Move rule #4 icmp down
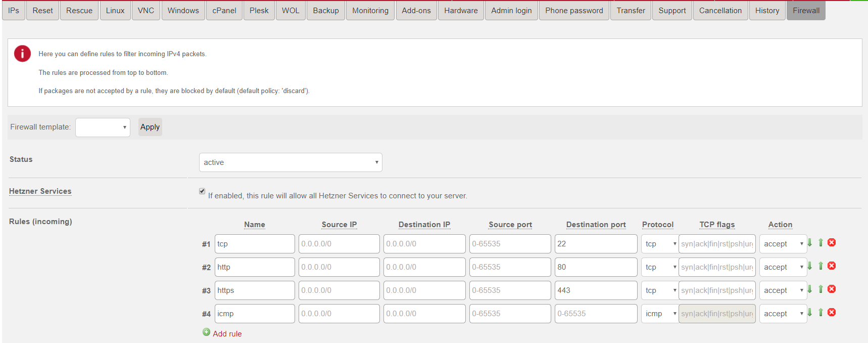Screen dimensions: 868x343 [x=810, y=313]
